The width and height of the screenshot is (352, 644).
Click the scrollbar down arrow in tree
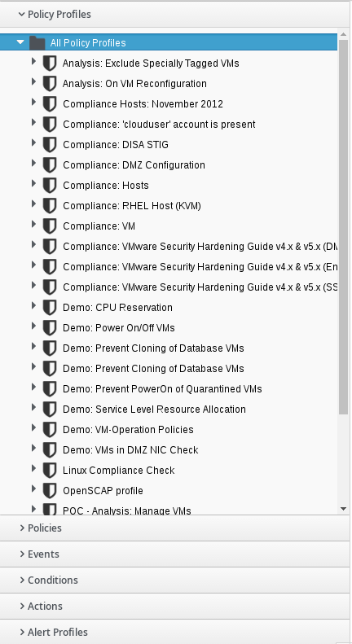coord(343,509)
